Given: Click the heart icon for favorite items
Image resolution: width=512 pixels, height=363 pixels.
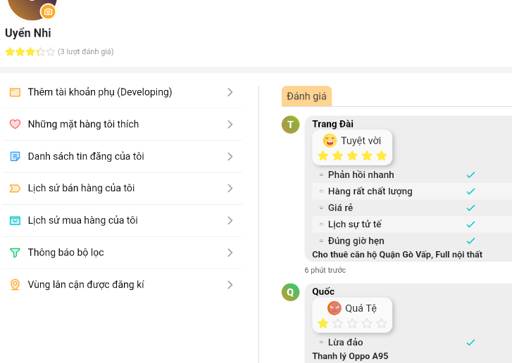Looking at the screenshot, I should click(x=15, y=124).
